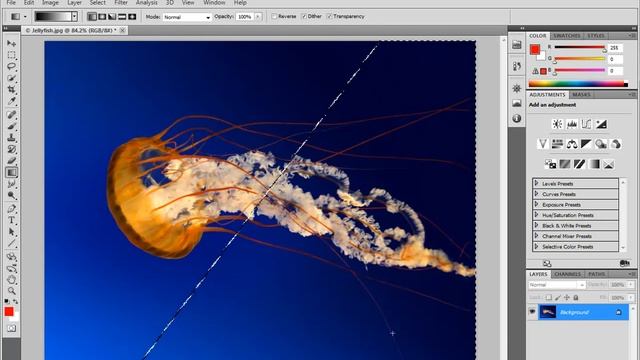Select the Zoom tool

pyautogui.click(x=11, y=291)
